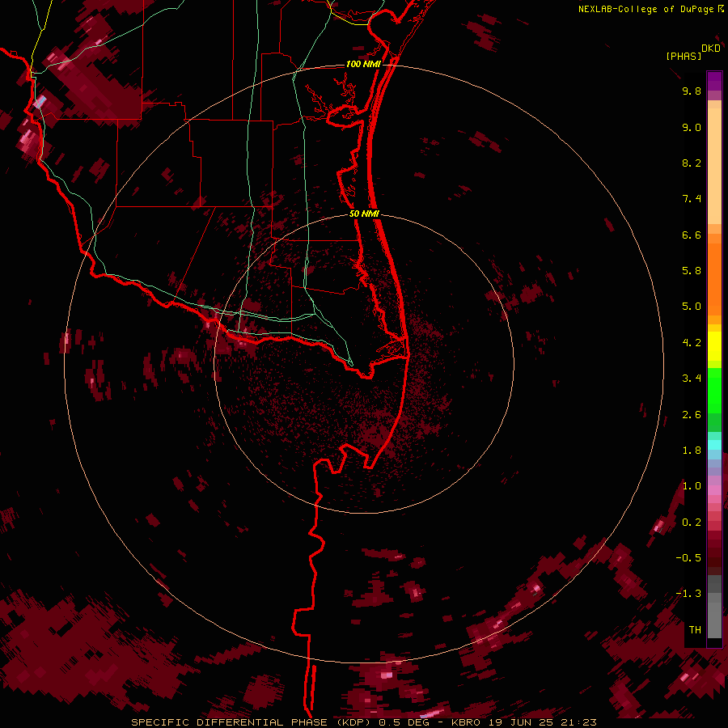Click the KBRO 19 JUN 25 21:23 timestamp

[523, 722]
